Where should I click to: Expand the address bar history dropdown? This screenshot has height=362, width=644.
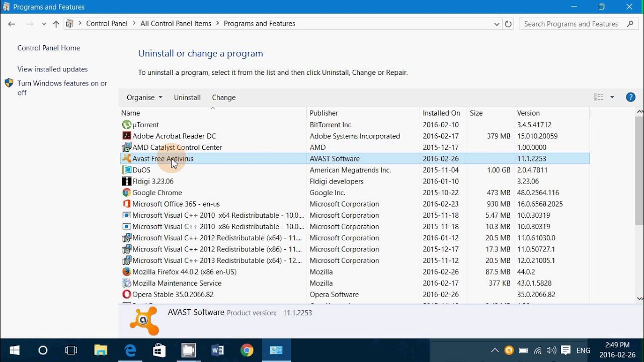click(497, 24)
